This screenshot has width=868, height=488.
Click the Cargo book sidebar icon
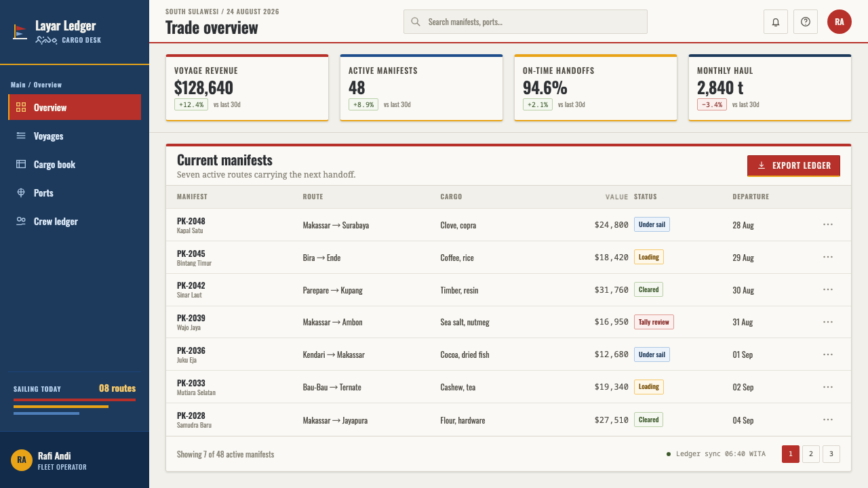pos(21,164)
